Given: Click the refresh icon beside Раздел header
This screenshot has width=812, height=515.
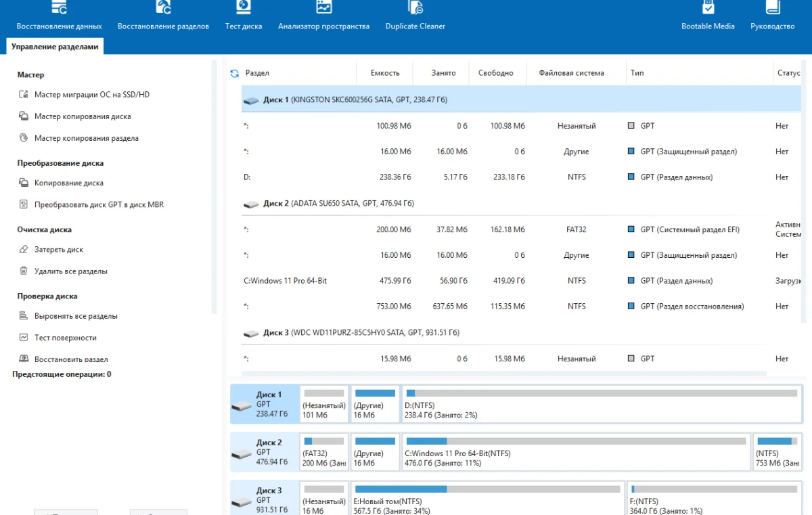Looking at the screenshot, I should [235, 73].
